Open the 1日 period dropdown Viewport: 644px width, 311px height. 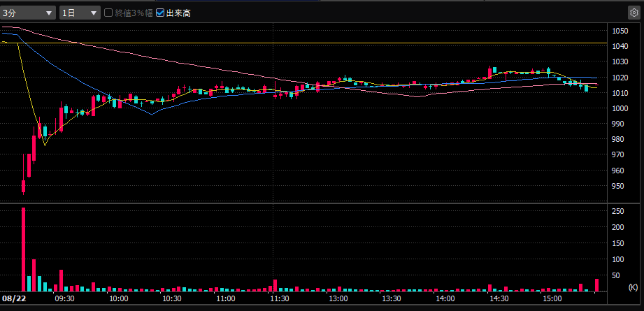80,13
